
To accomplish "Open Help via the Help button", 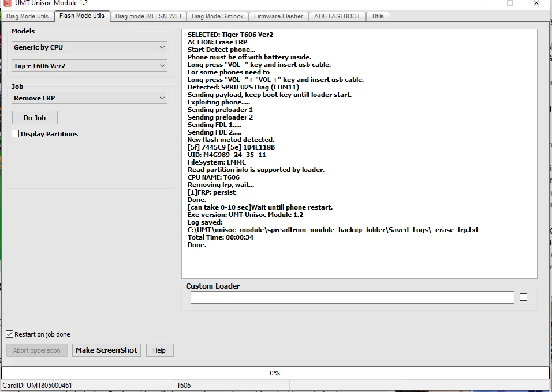I will coord(159,350).
